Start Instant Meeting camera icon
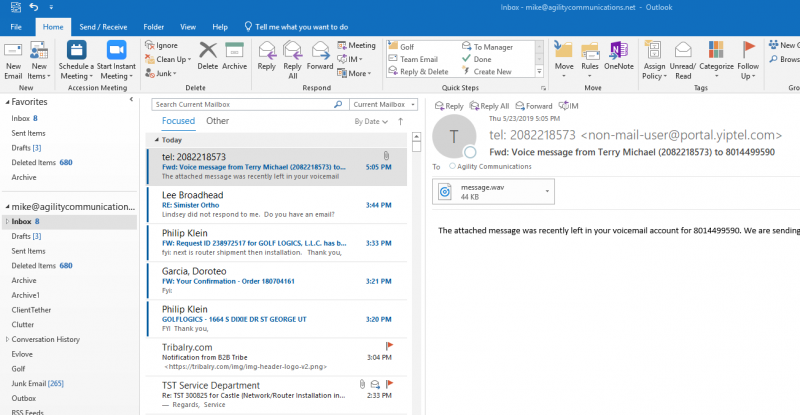The height and width of the screenshot is (415, 800). click(116, 51)
